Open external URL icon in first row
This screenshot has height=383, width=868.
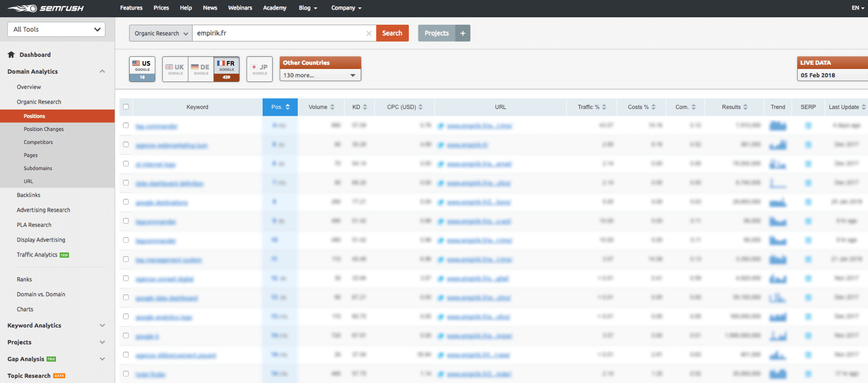pyautogui.click(x=441, y=126)
